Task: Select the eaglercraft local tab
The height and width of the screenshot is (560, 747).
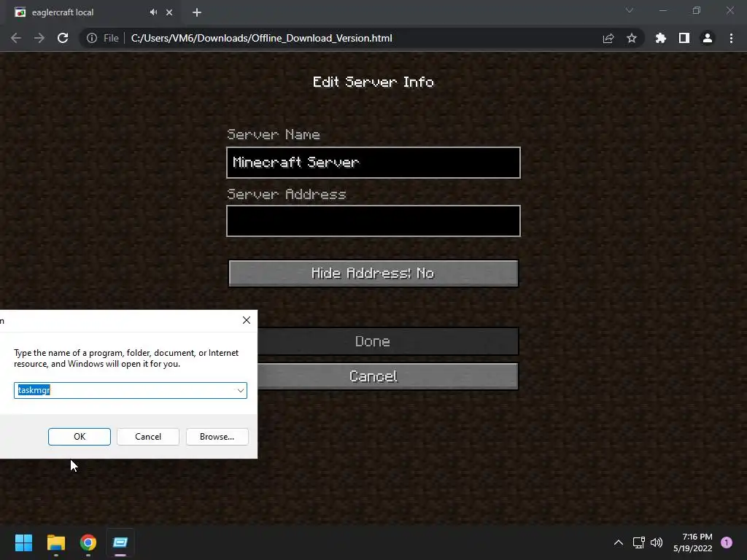Action: coord(93,12)
